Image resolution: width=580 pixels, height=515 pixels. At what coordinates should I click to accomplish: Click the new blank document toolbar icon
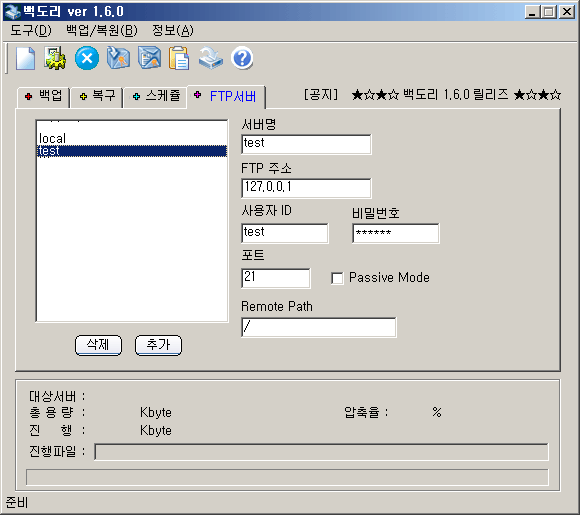click(26, 58)
